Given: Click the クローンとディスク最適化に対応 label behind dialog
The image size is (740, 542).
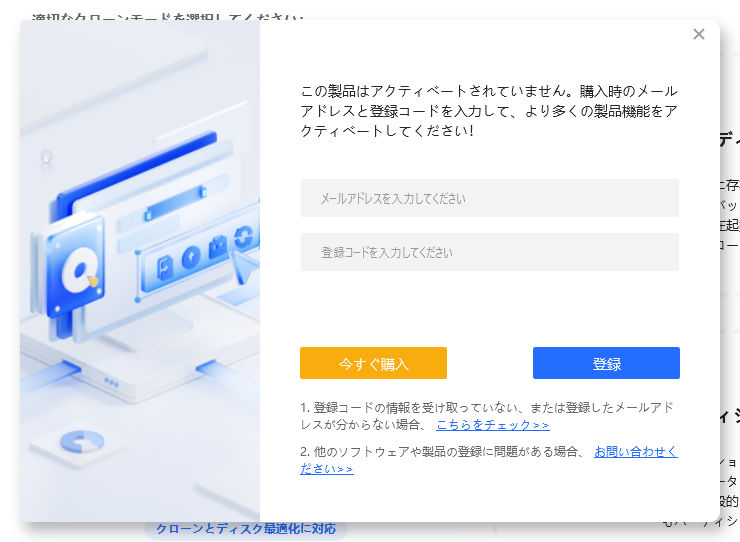Looking at the screenshot, I should pyautogui.click(x=246, y=529).
